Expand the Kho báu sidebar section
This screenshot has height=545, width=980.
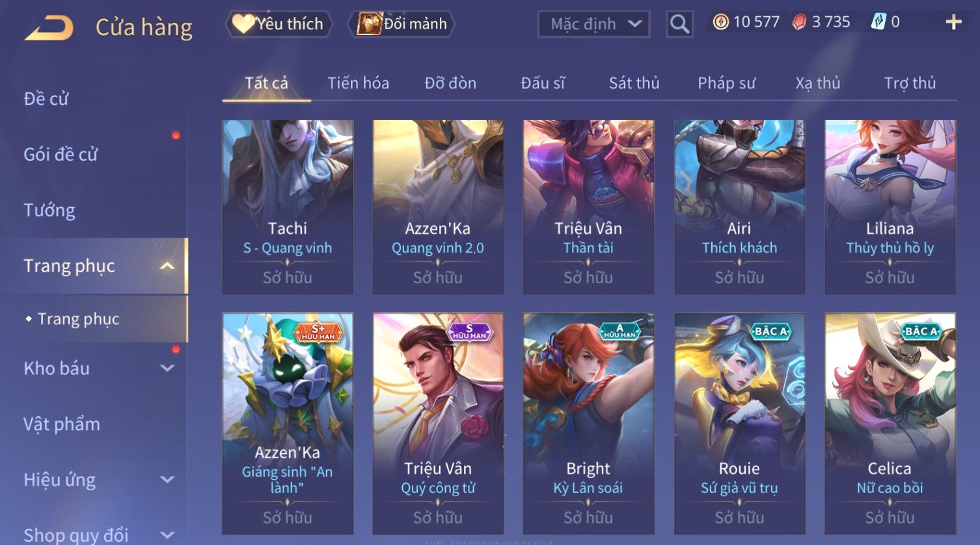[x=167, y=368]
